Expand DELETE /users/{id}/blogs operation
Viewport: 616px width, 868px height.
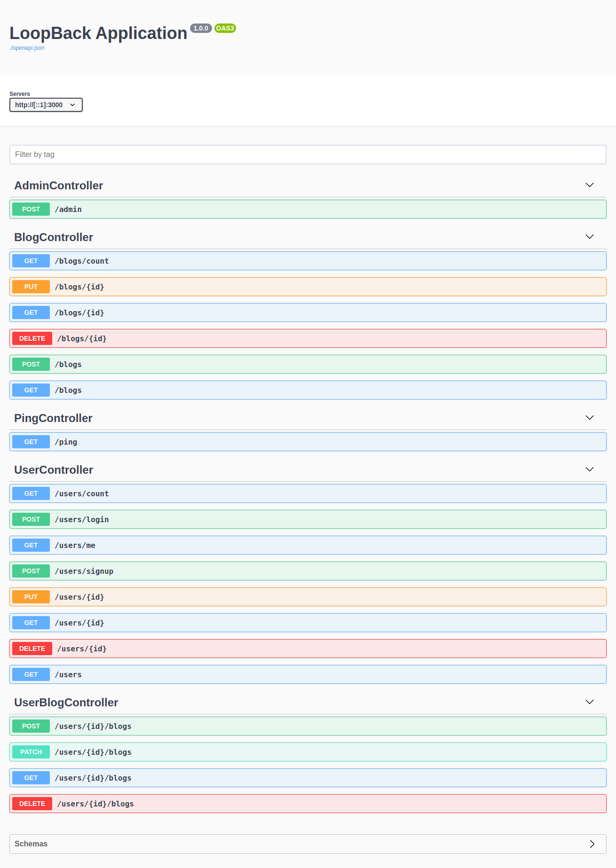pyautogui.click(x=308, y=804)
